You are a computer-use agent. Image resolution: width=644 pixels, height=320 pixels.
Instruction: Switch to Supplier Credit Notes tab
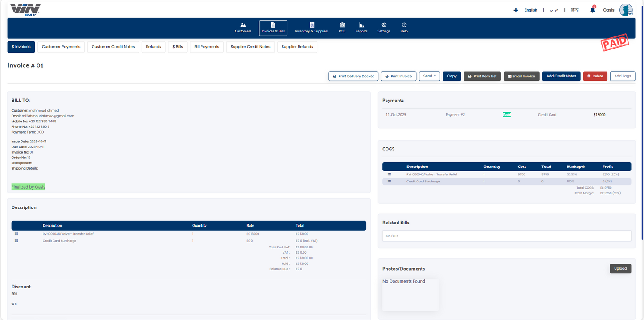tap(250, 47)
